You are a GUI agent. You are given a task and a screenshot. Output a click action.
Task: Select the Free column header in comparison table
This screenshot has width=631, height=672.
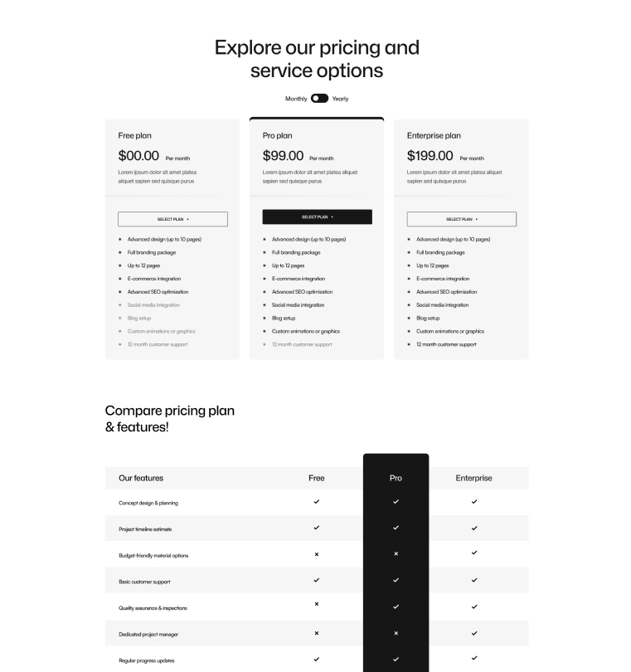[x=316, y=477]
